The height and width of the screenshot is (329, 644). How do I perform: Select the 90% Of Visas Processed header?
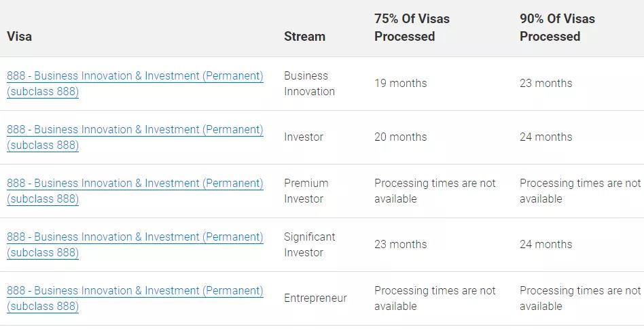tap(557, 27)
